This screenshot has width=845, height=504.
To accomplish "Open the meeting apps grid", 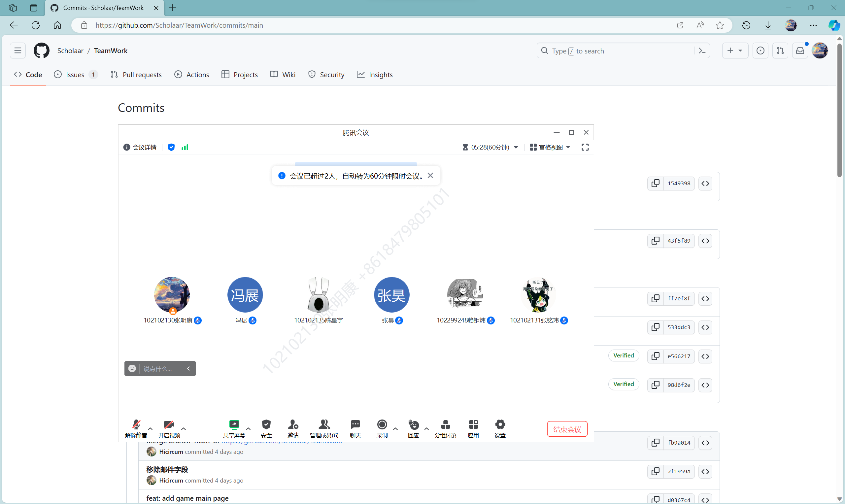I will click(473, 428).
